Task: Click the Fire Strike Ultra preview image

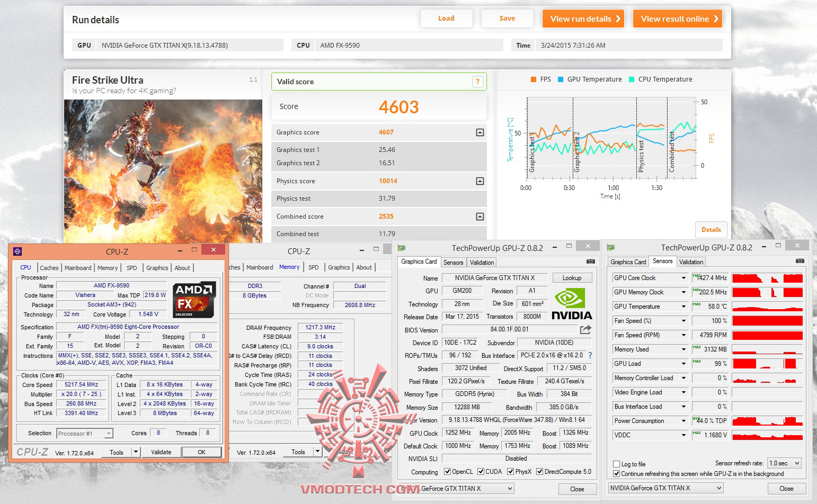Action: [x=163, y=172]
